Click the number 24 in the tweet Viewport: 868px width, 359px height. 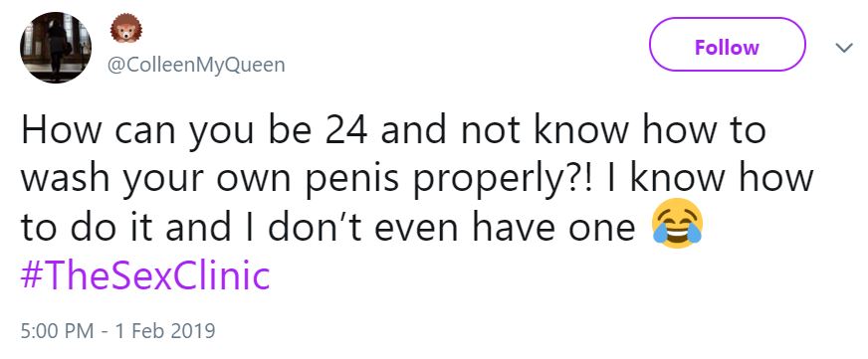tap(345, 130)
